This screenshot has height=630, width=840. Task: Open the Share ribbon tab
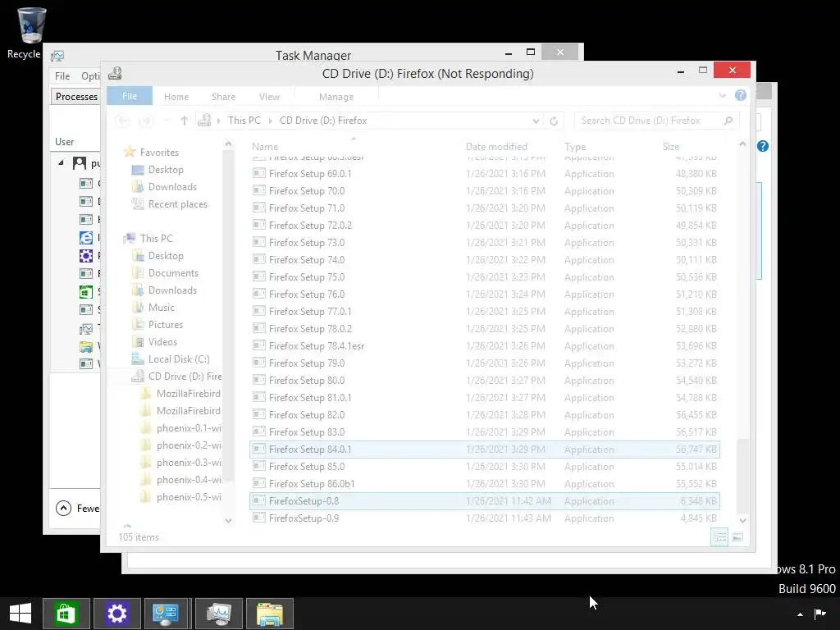(223, 97)
